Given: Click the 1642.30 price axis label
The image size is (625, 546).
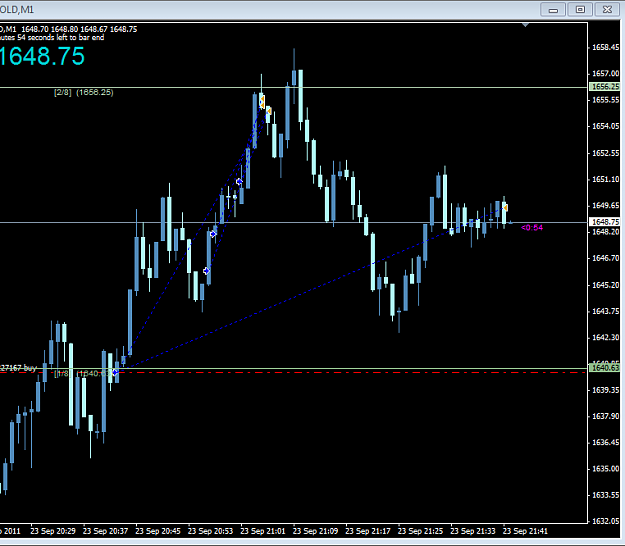Looking at the screenshot, I should 605,338.
